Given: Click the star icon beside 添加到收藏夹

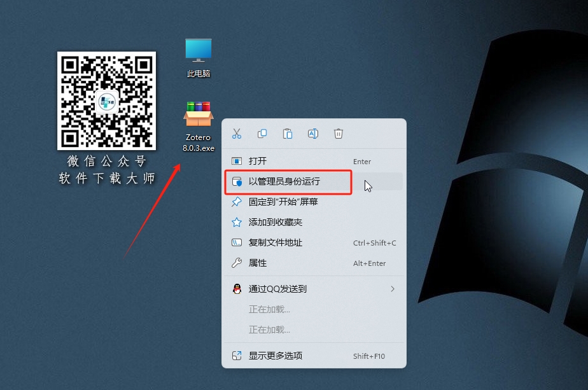Looking at the screenshot, I should [237, 222].
